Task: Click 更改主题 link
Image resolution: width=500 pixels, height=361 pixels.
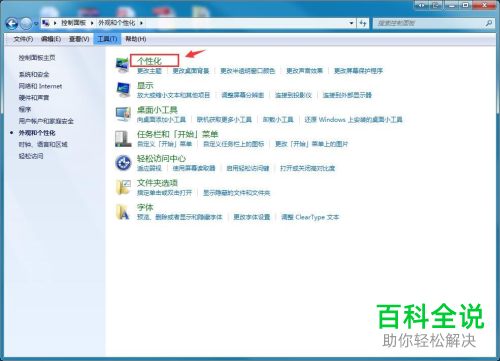Action: tap(149, 71)
